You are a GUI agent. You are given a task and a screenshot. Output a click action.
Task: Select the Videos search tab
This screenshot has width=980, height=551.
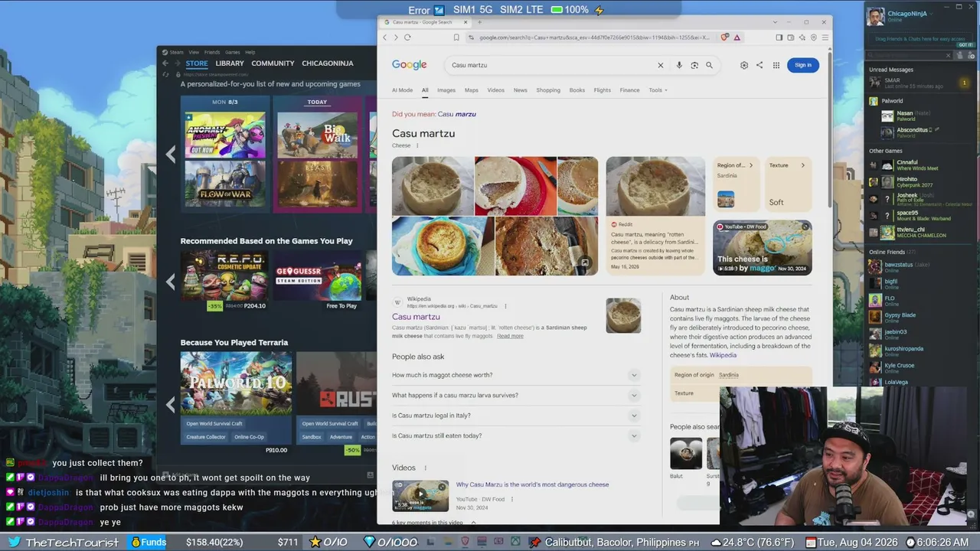496,90
